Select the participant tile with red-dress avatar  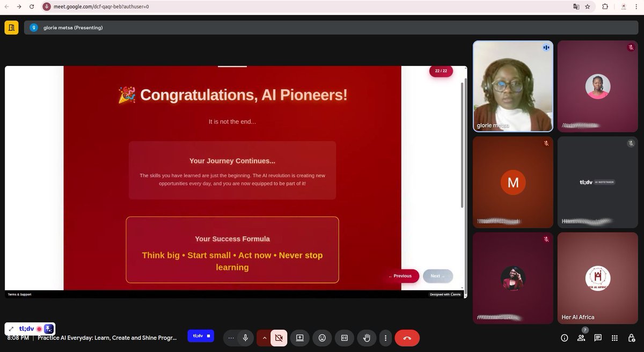click(513, 278)
